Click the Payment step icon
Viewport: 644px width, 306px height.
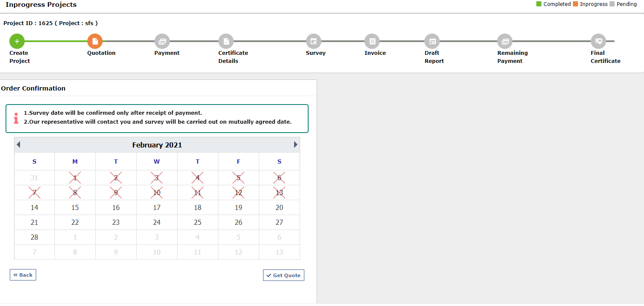pos(162,41)
